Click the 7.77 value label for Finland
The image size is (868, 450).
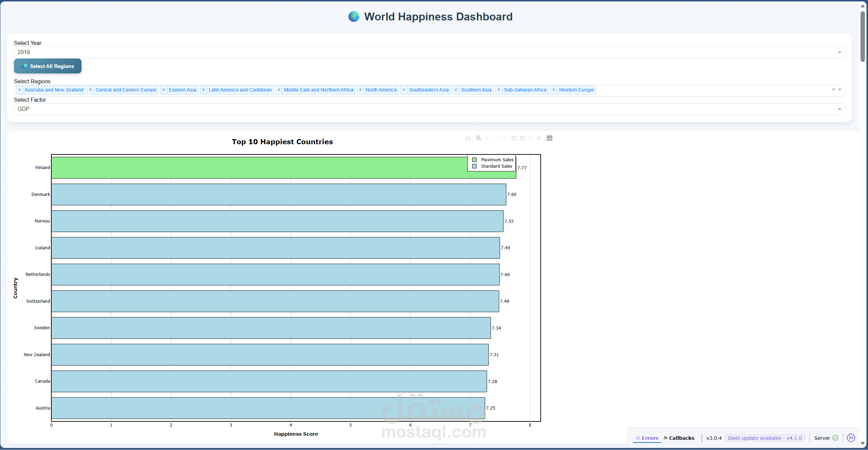click(522, 168)
